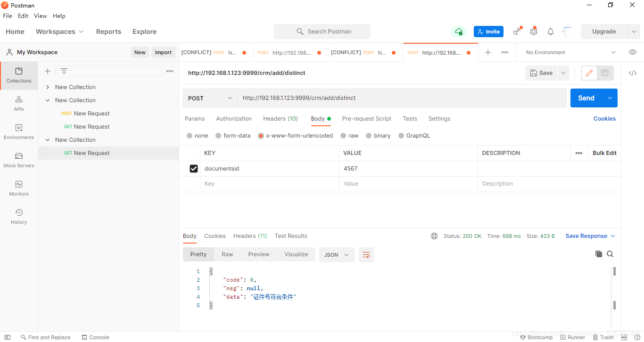Viewport: 644px width, 342px height.
Task: Click the Invite button
Action: point(488,32)
